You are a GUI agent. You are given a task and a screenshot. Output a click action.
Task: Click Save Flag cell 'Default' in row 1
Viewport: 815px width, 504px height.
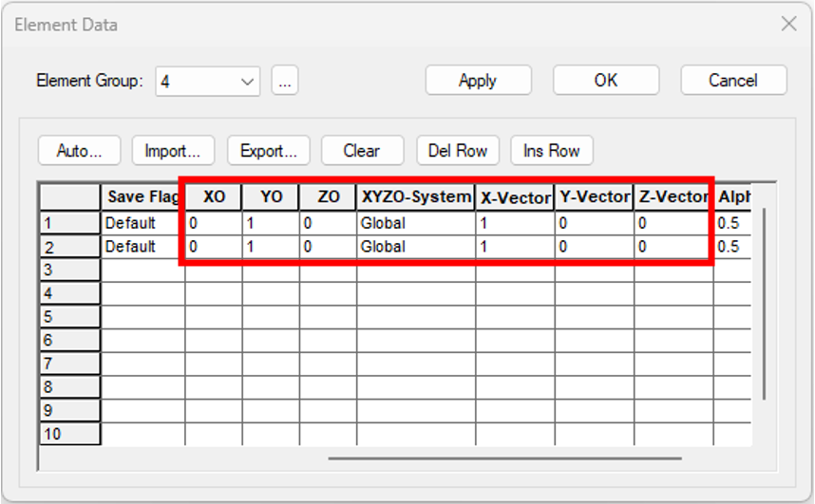[x=142, y=223]
